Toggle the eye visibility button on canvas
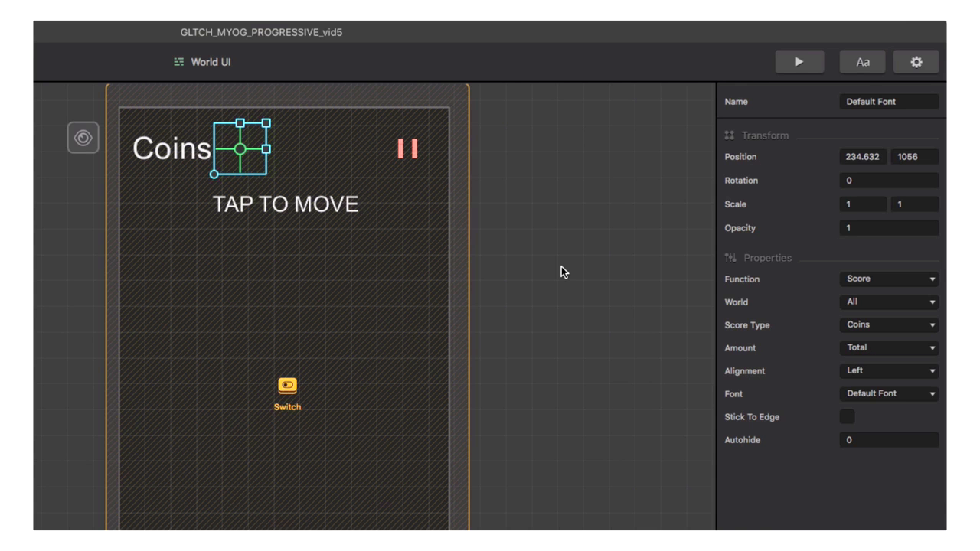This screenshot has height=551, width=980. tap(83, 138)
